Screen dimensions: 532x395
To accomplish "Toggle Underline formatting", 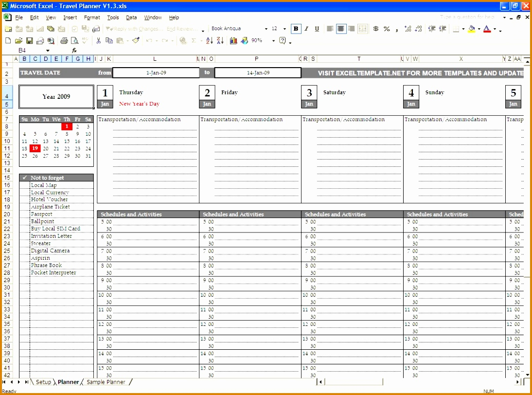I will pyautogui.click(x=317, y=29).
